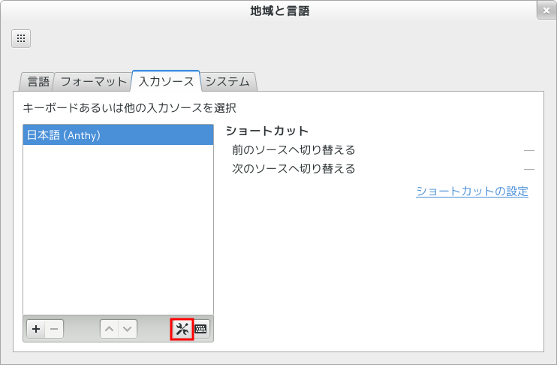The image size is (557, 365).
Task: Show keyboard layout preview icon
Action: click(201, 329)
